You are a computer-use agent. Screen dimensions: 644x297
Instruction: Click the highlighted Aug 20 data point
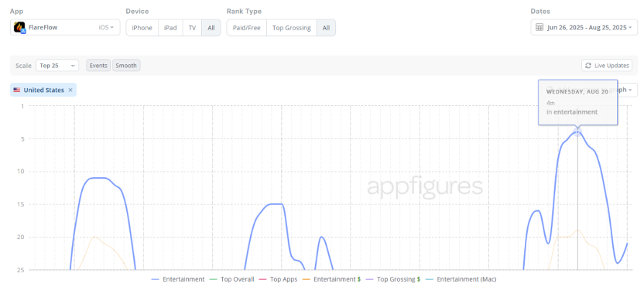577,132
